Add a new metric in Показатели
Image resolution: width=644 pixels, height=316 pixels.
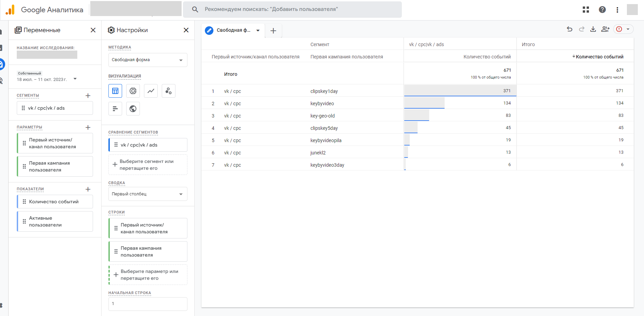(88, 189)
